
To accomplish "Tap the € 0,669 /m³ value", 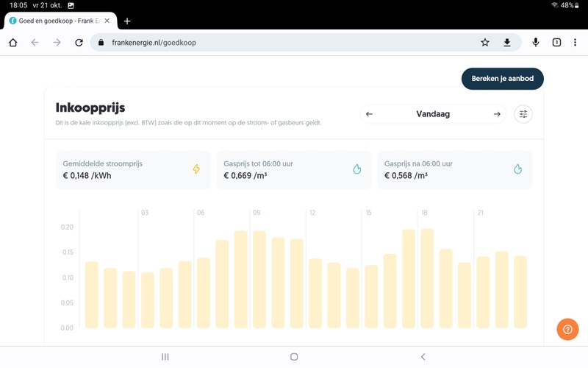I will pos(245,176).
